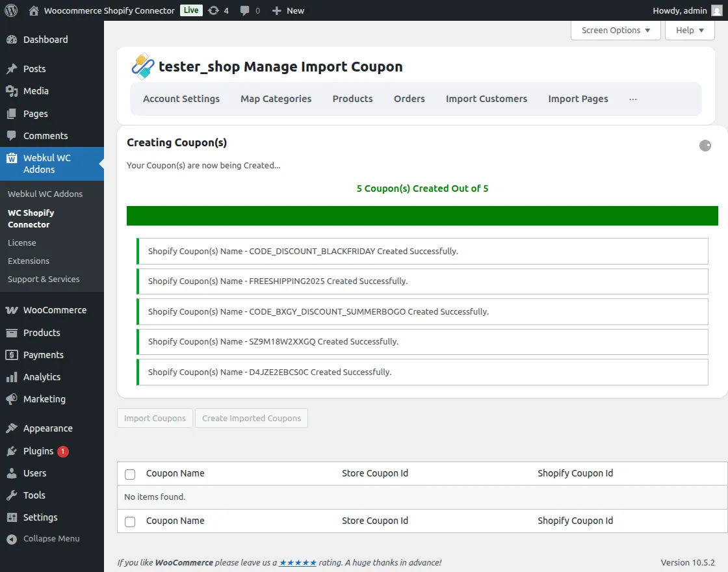
Task: Switch to the Map Categories tab
Action: tap(276, 99)
